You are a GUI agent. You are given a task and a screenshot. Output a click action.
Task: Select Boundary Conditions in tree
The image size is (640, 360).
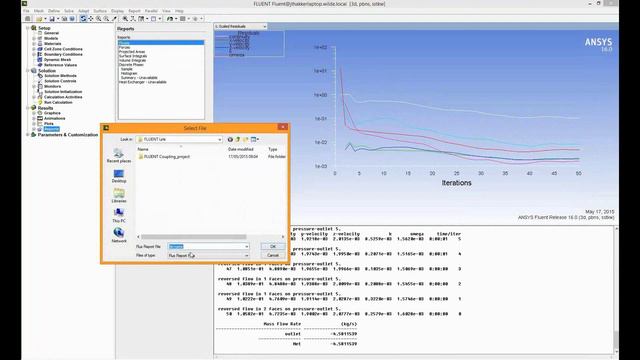pyautogui.click(x=63, y=54)
